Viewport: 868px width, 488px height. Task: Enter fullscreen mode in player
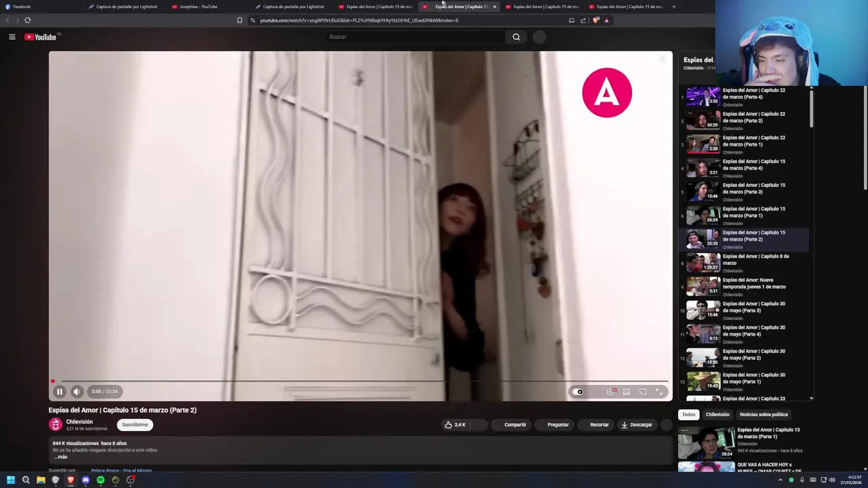pos(659,392)
